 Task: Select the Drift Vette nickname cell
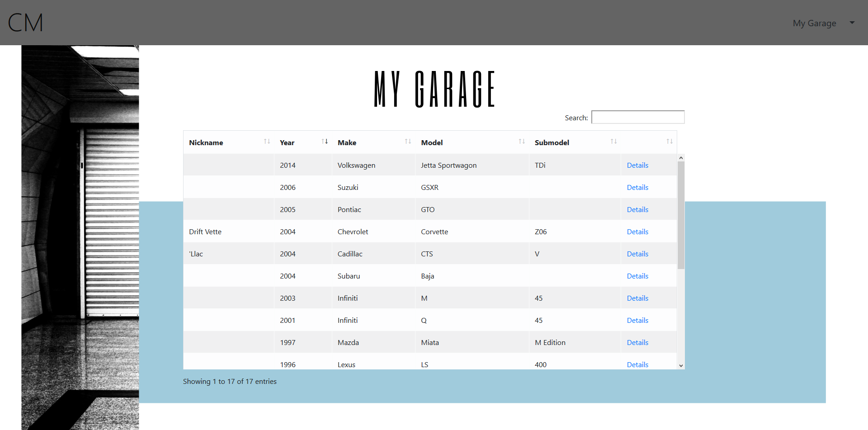tap(229, 232)
